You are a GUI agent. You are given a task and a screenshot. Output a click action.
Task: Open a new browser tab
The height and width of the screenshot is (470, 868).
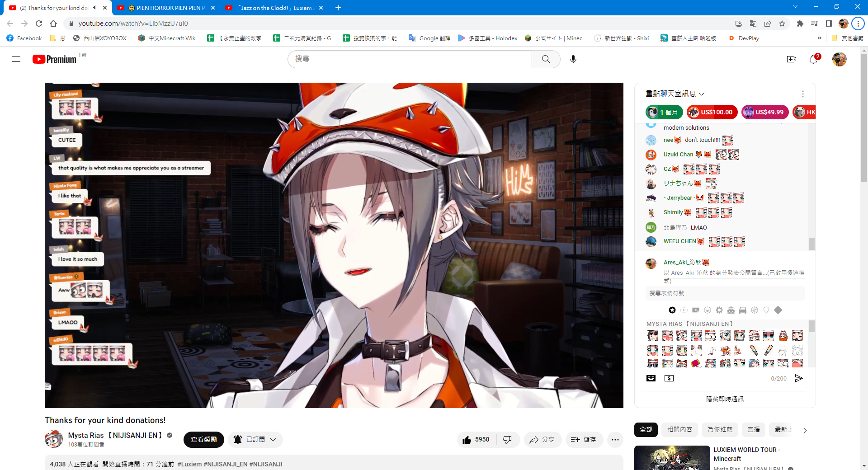point(338,8)
